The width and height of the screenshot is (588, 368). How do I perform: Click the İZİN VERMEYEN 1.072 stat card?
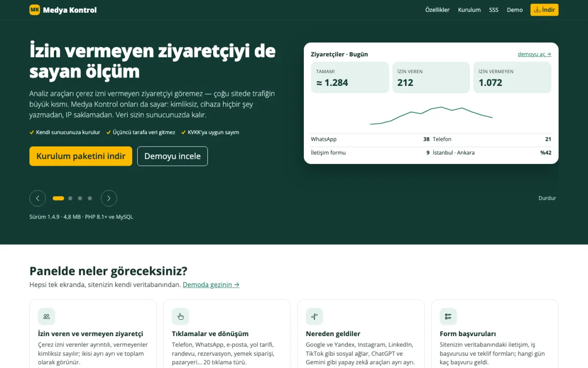[512, 78]
